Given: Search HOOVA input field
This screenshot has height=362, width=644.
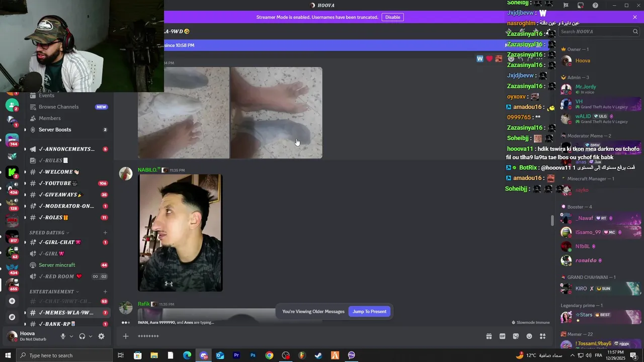Looking at the screenshot, I should coord(599,31).
